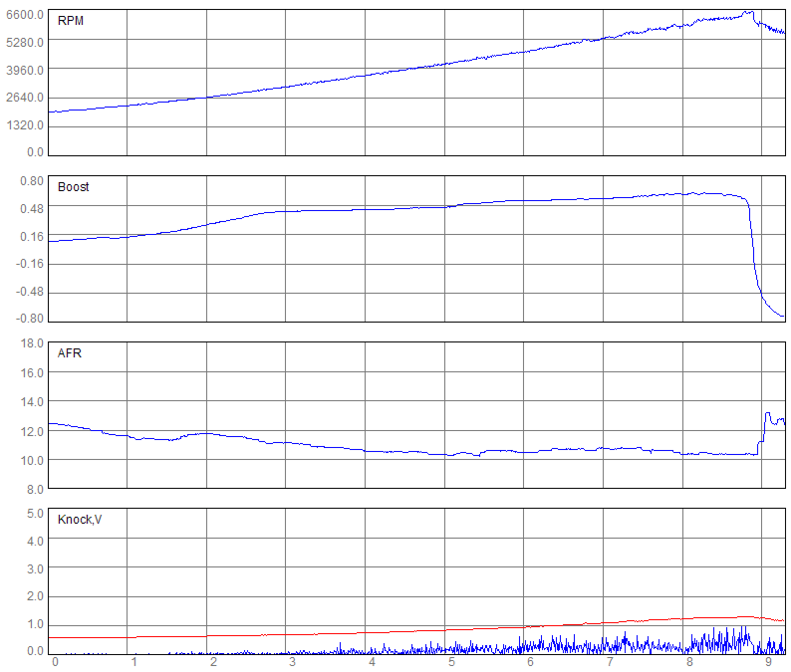Click the 1.0 Knock axis value
This screenshot has height=672, width=791.
tap(35, 624)
